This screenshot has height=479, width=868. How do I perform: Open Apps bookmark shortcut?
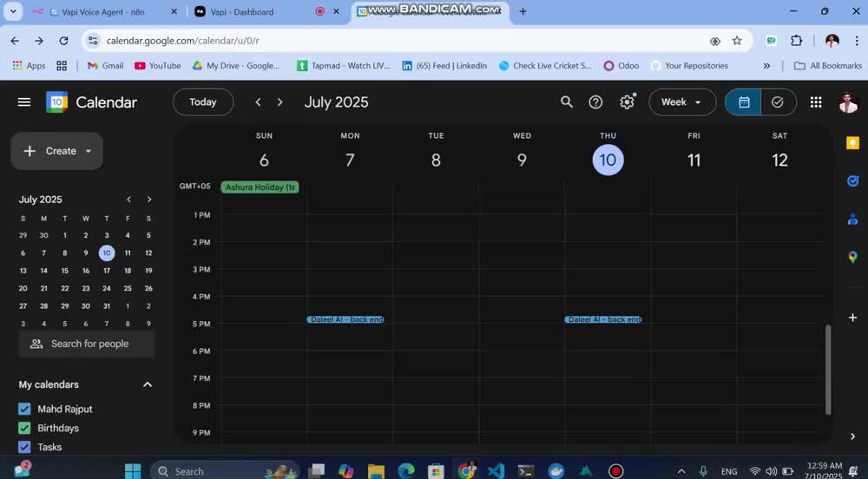tap(29, 66)
